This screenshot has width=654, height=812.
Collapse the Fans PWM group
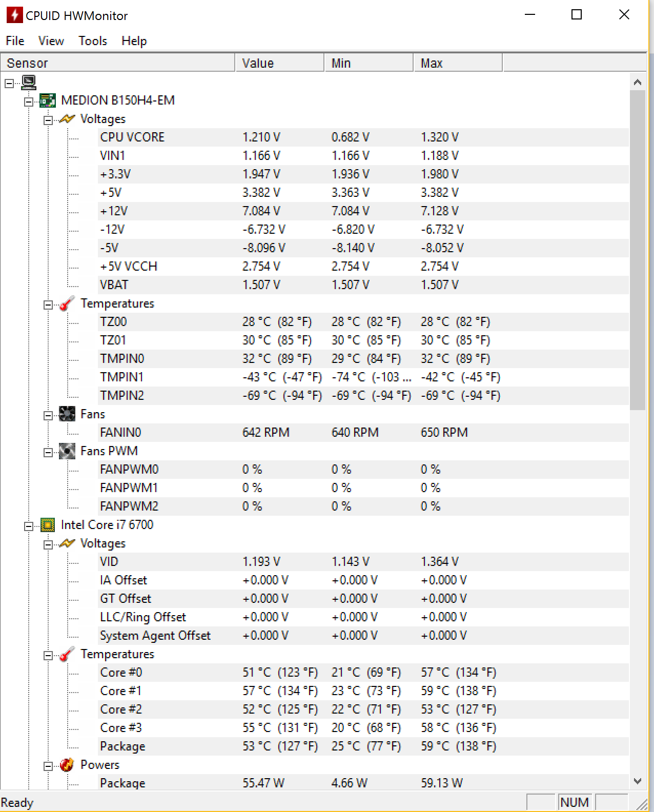pyautogui.click(x=48, y=453)
